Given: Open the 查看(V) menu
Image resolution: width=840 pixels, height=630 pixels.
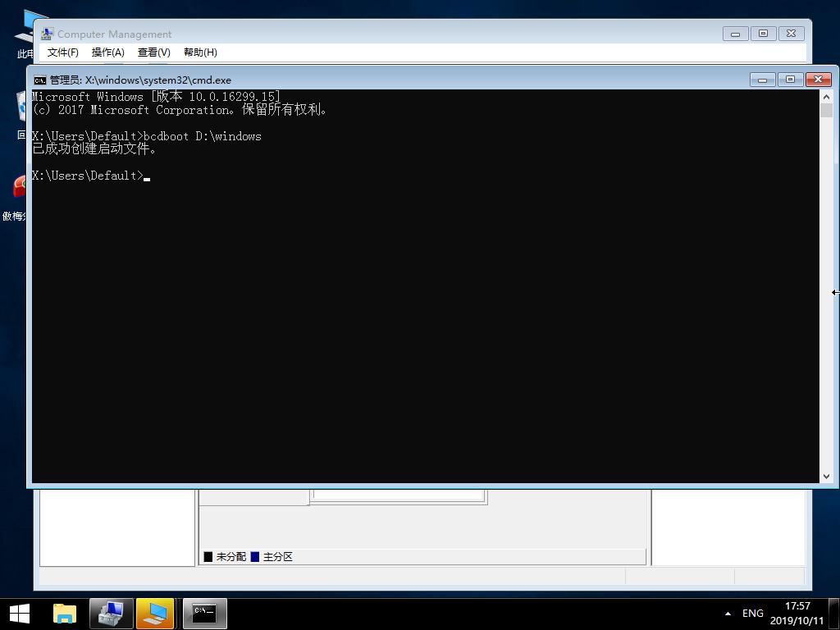Looking at the screenshot, I should 153,52.
